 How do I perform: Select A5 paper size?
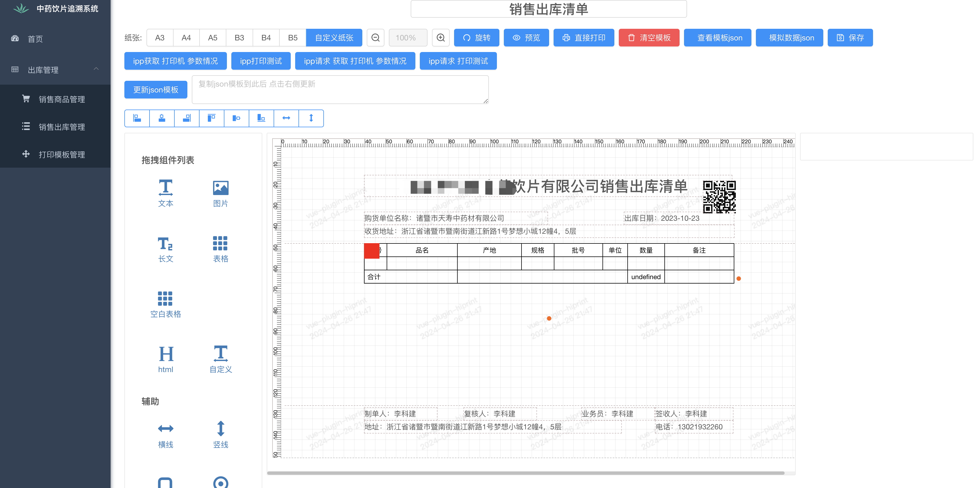(213, 38)
